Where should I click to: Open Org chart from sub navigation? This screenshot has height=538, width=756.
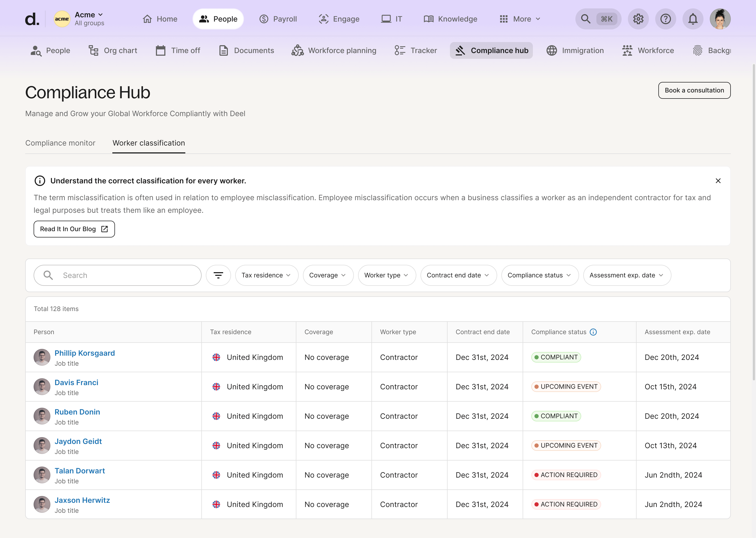[x=113, y=50]
